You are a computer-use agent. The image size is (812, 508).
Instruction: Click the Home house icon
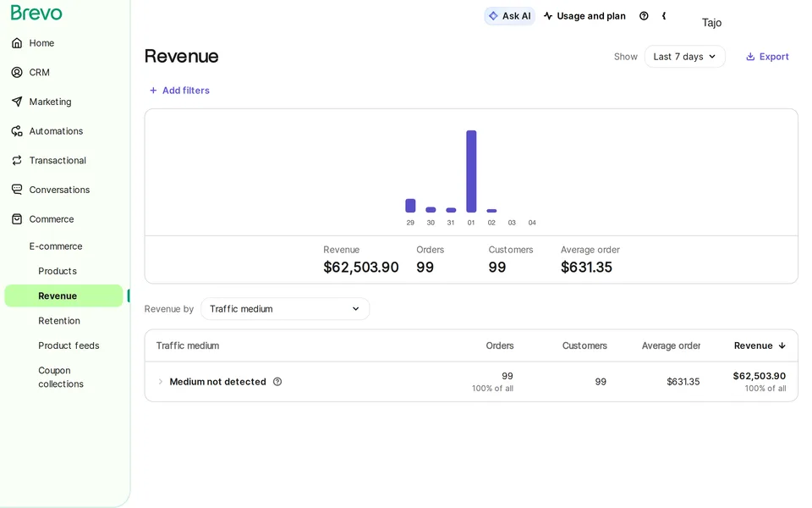tap(17, 43)
